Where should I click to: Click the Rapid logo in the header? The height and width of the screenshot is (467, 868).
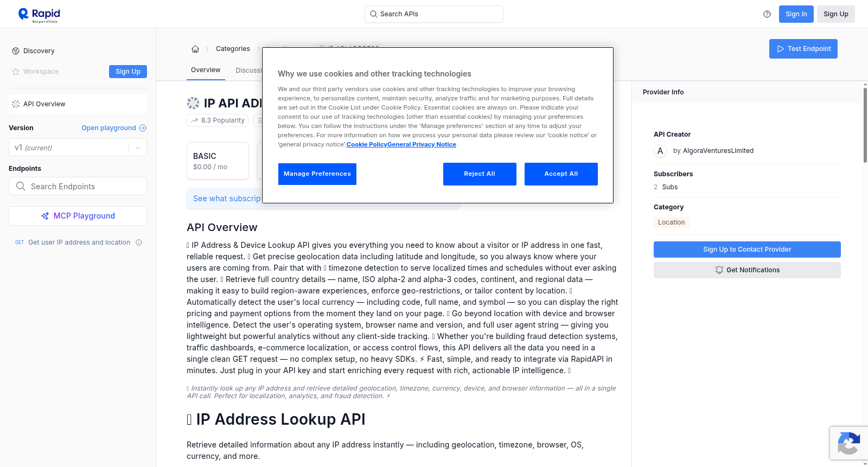coord(39,15)
